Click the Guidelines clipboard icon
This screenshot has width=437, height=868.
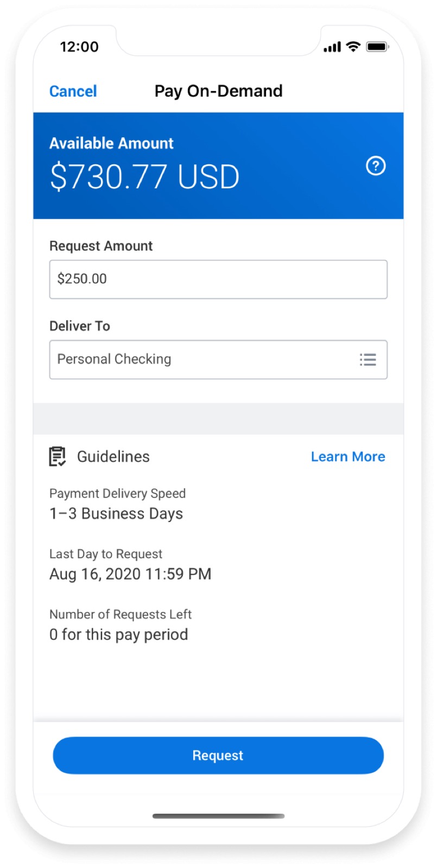(58, 456)
